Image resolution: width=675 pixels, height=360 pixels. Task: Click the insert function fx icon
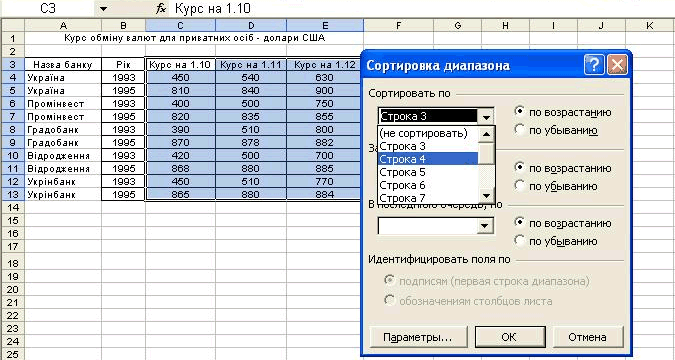tap(161, 8)
